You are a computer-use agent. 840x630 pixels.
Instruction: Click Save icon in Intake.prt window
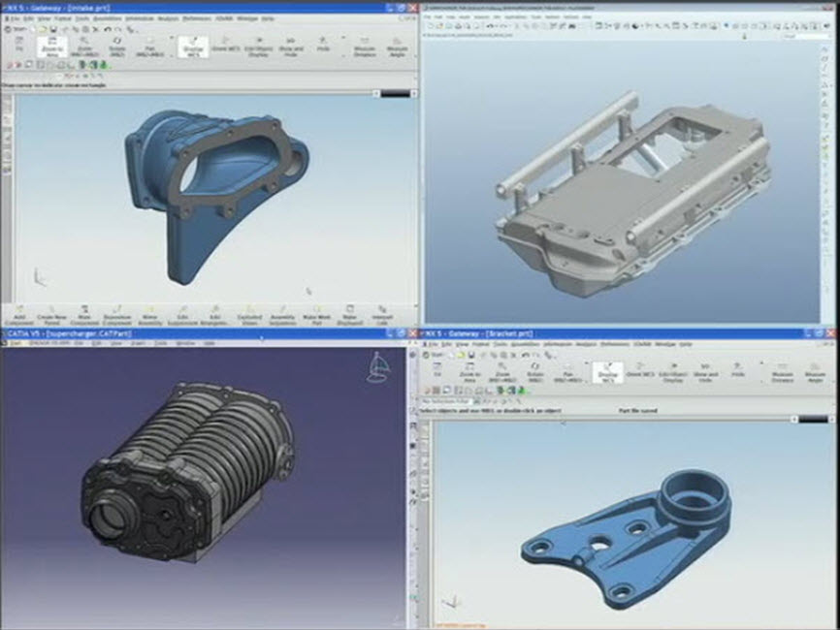[53, 29]
